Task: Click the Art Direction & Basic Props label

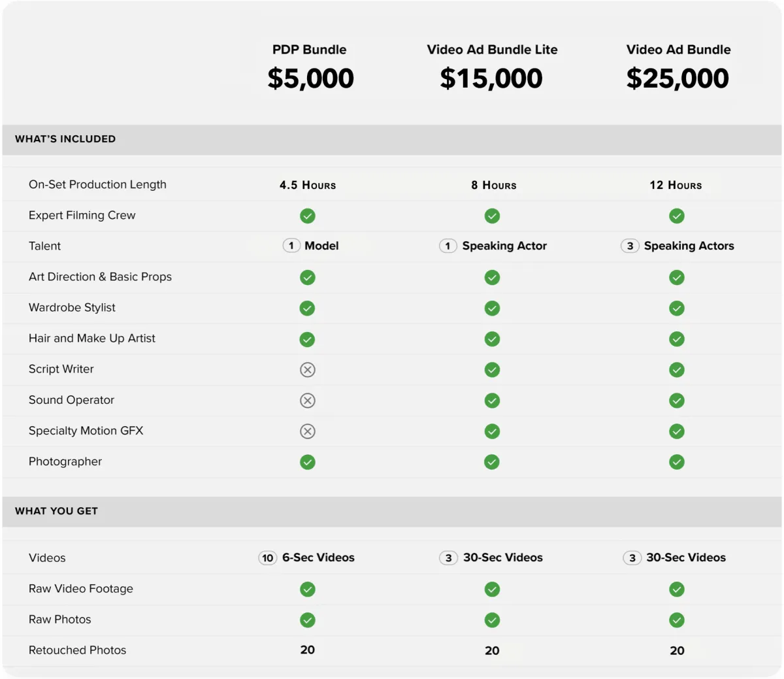Action: (100, 277)
